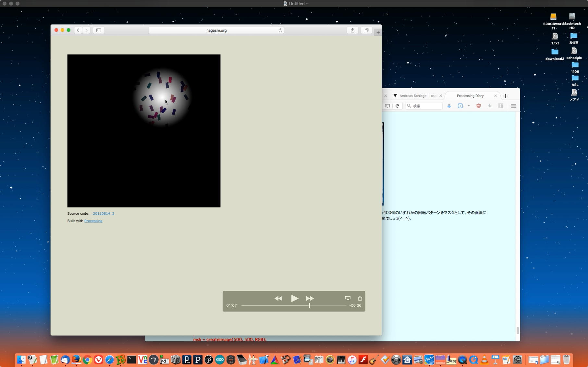Open the Firefox downloads panel arrow
The height and width of the screenshot is (367, 588).
tap(490, 106)
